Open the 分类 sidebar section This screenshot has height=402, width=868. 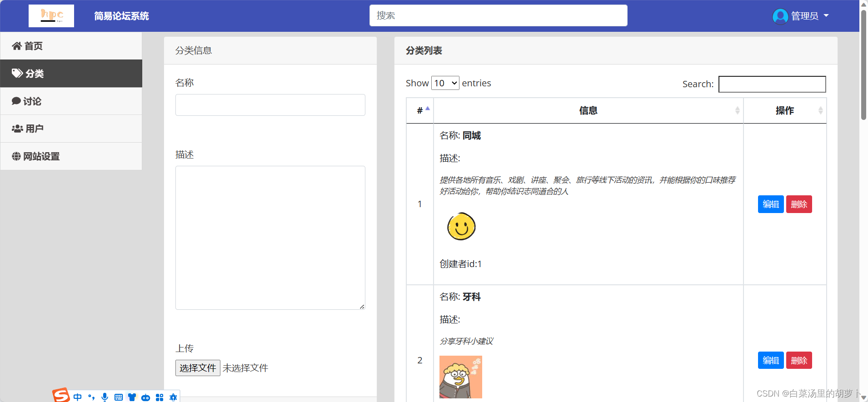(x=71, y=74)
